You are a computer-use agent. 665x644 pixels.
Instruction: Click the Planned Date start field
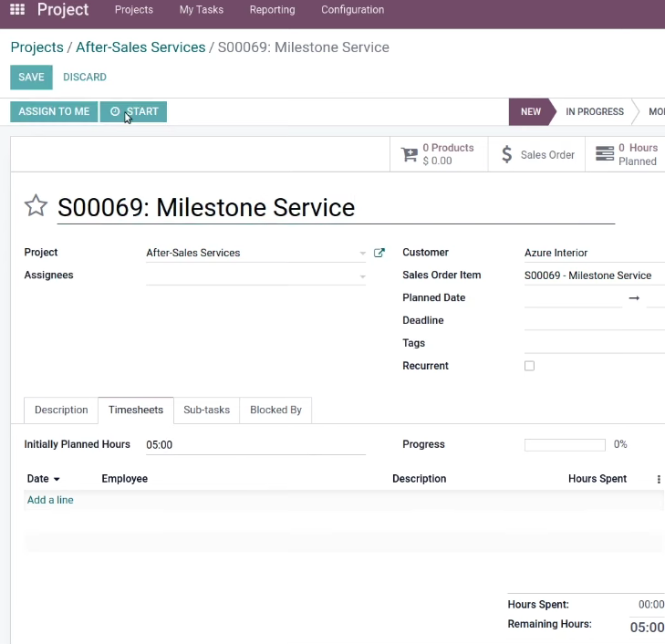click(573, 298)
